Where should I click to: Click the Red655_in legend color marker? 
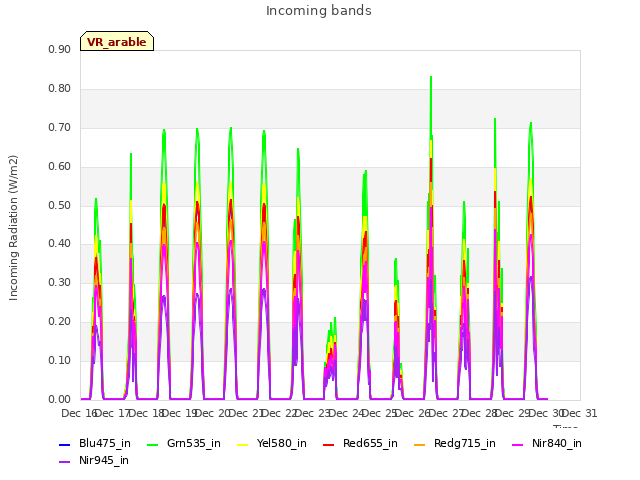pyautogui.click(x=329, y=444)
